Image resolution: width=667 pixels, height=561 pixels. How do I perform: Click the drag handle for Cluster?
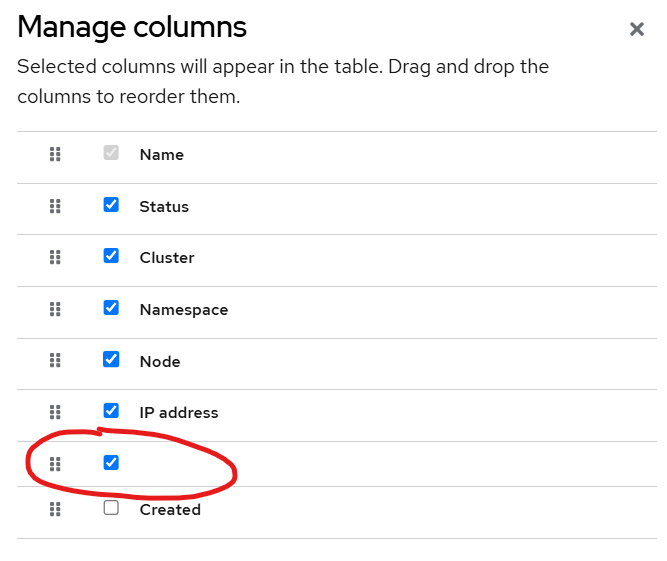coord(55,257)
